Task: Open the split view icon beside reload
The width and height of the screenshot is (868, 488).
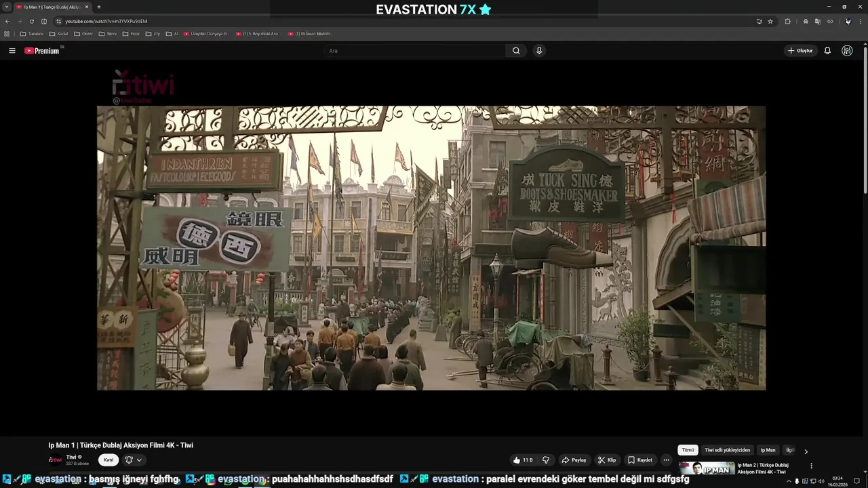Action: pos(44,21)
